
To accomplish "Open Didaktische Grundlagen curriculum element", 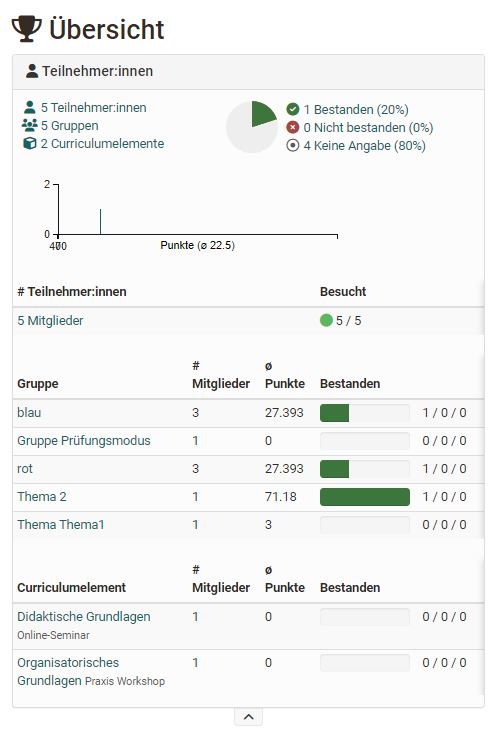I will coord(84,617).
